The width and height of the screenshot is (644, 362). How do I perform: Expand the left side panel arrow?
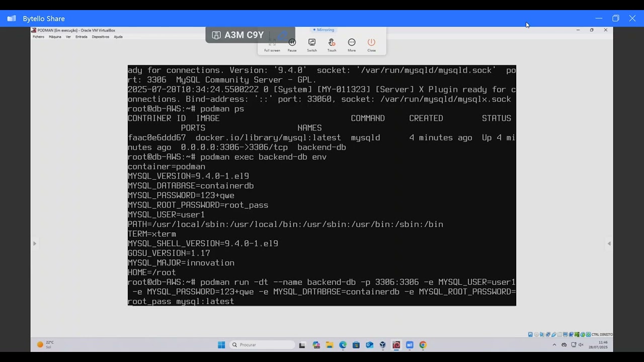[35, 244]
